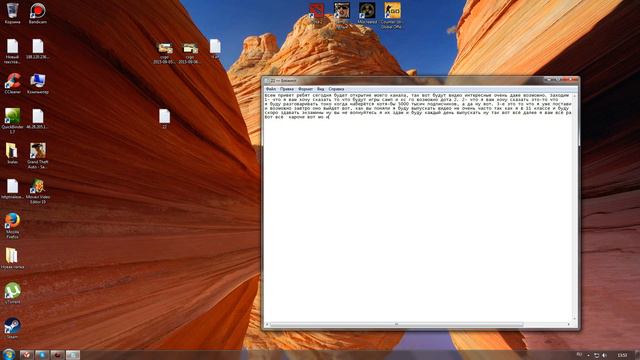The width and height of the screenshot is (640, 360).
Task: Select the Dota 2 desktop shortcut
Action: tap(316, 13)
